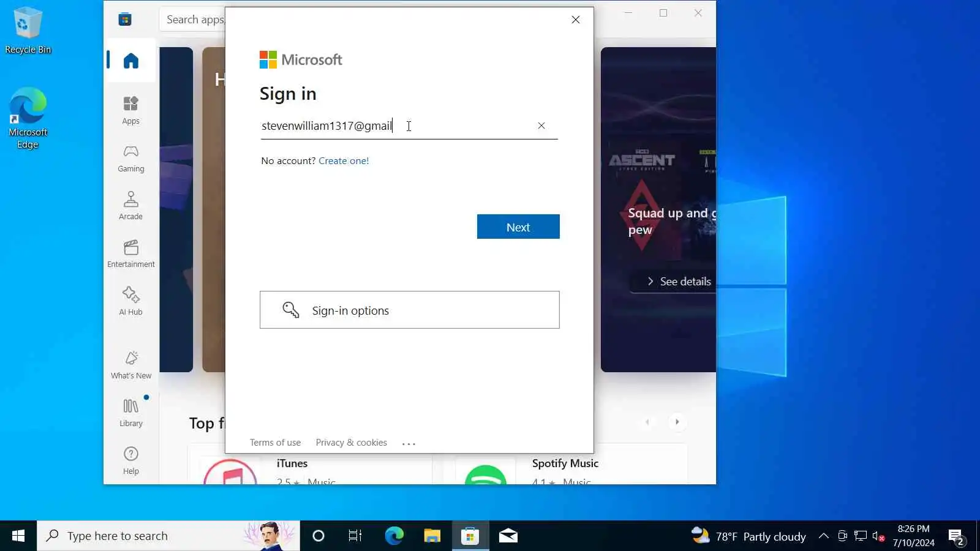This screenshot has height=551, width=980.
Task: Open Help in the Store sidebar
Action: click(130, 460)
